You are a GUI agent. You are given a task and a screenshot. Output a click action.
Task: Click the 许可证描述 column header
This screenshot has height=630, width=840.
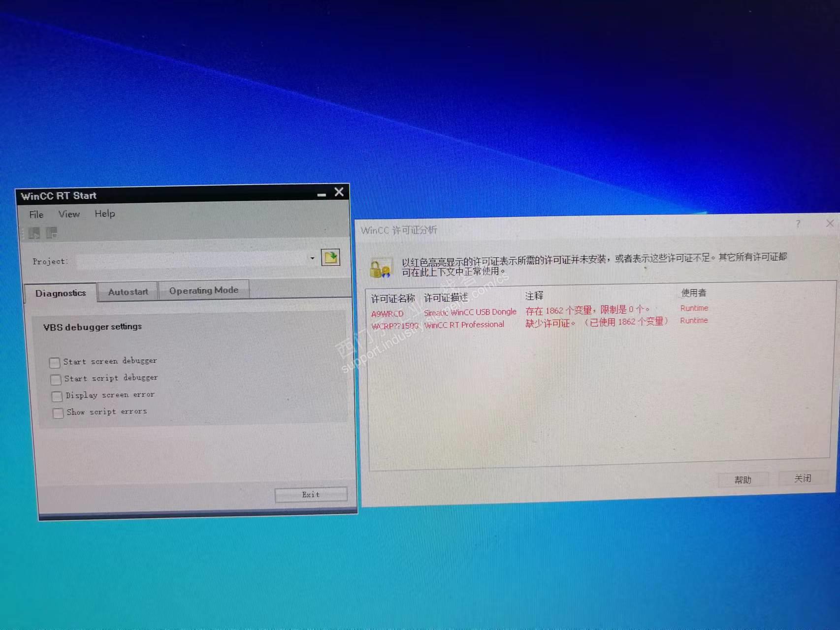pyautogui.click(x=446, y=298)
